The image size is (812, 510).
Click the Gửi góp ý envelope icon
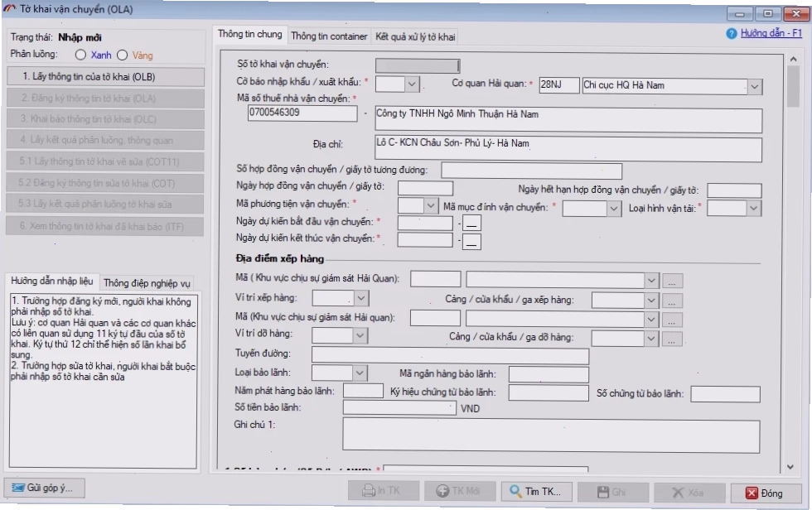18,488
